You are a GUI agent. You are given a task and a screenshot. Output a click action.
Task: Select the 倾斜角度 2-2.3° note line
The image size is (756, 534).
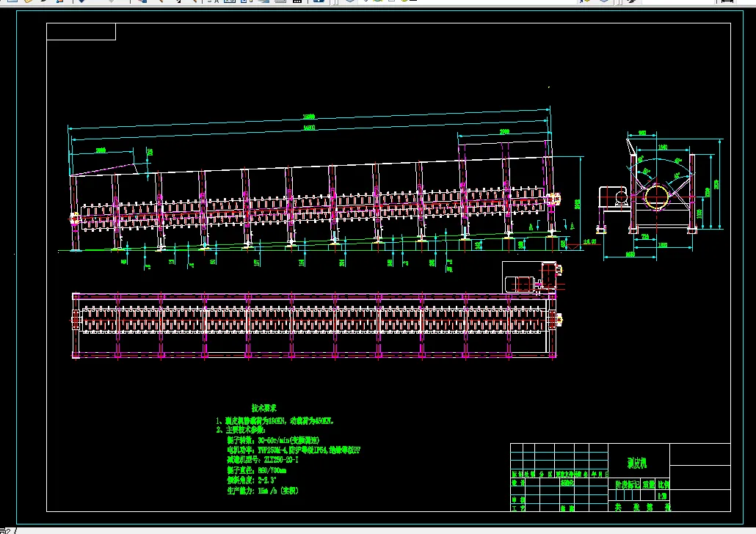point(251,480)
